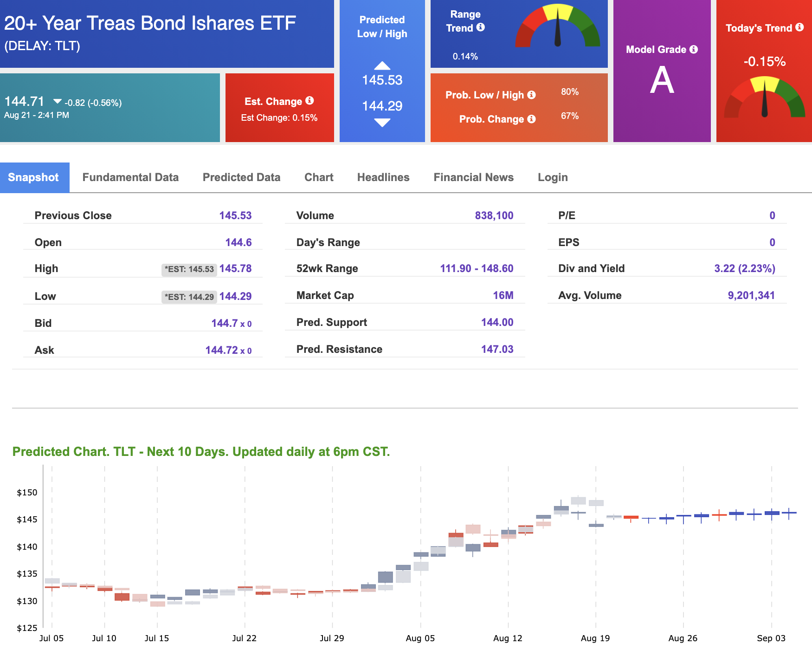This screenshot has height=650, width=812.
Task: Click the Prob. Change info icon
Action: [x=531, y=119]
